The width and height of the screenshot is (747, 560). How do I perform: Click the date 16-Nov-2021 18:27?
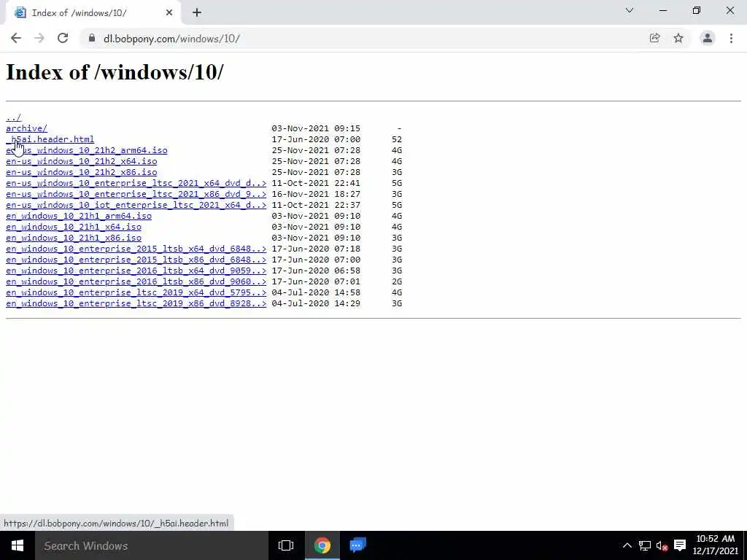pyautogui.click(x=316, y=194)
